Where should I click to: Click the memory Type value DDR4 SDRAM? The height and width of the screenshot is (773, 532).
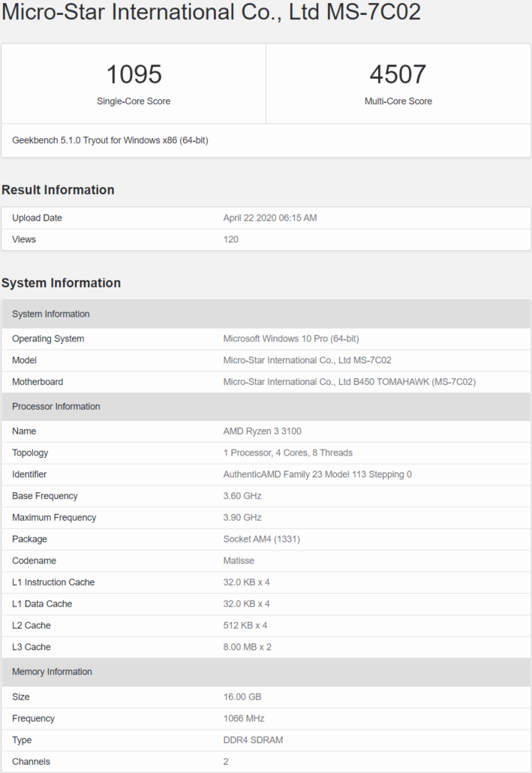coord(253,740)
